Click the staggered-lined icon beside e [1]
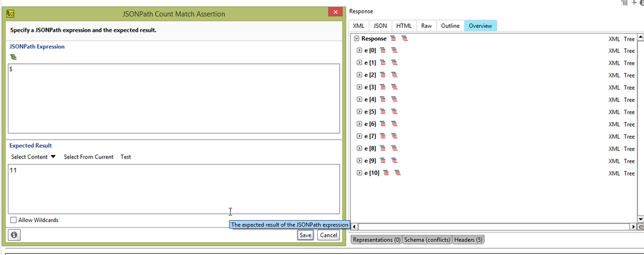Image resolution: width=644 pixels, height=255 pixels. point(395,63)
